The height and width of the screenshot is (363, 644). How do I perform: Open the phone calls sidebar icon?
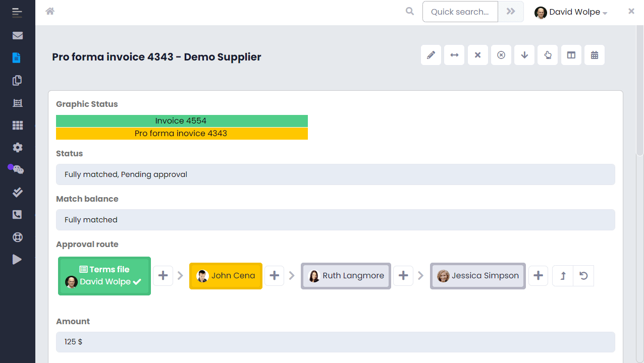tap(18, 215)
